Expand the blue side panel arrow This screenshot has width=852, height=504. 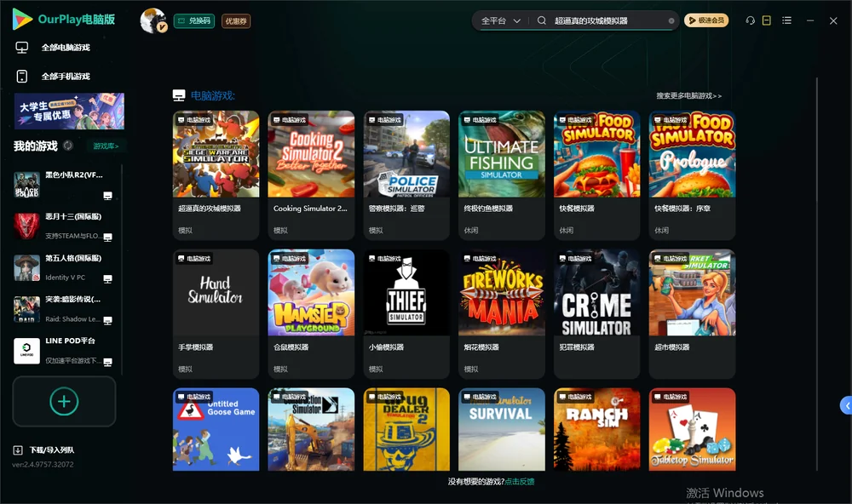(846, 406)
